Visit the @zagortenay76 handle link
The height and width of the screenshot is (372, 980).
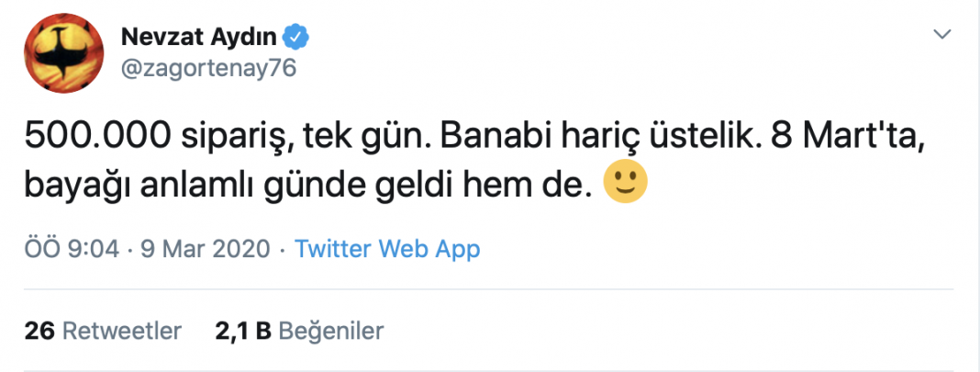[x=208, y=68]
